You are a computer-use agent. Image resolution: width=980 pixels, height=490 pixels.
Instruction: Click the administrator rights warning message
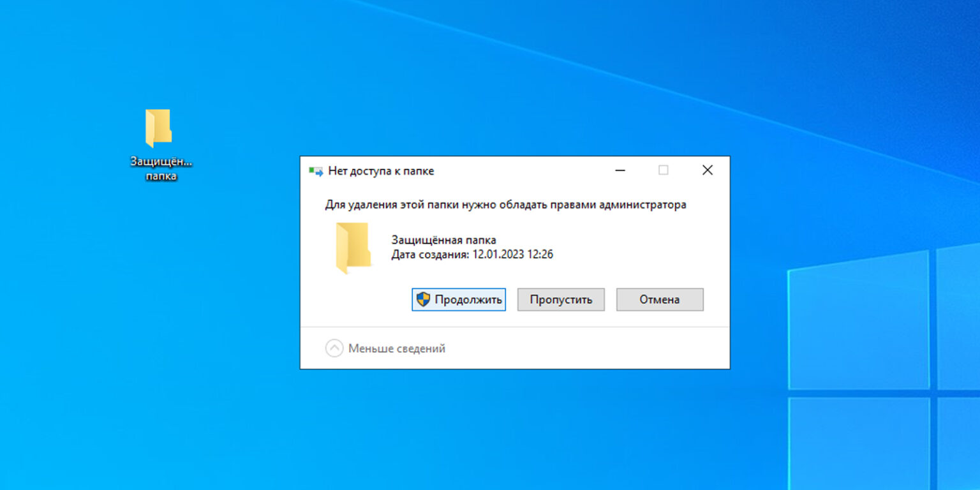pyautogui.click(x=505, y=205)
